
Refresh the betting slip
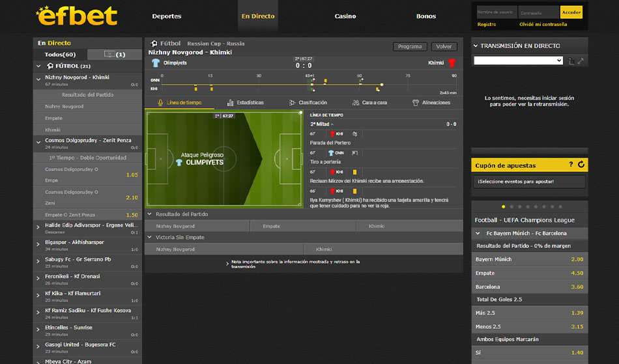pyautogui.click(x=581, y=165)
